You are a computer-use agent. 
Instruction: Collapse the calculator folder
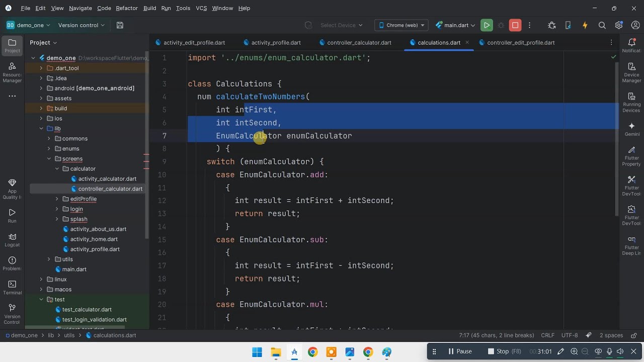pyautogui.click(x=57, y=168)
